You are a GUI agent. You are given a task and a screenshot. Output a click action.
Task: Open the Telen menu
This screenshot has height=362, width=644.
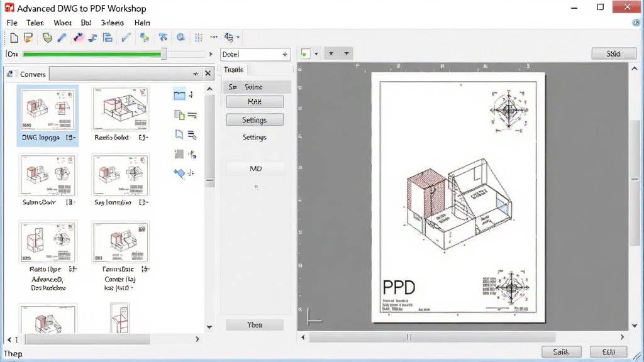pyautogui.click(x=35, y=23)
